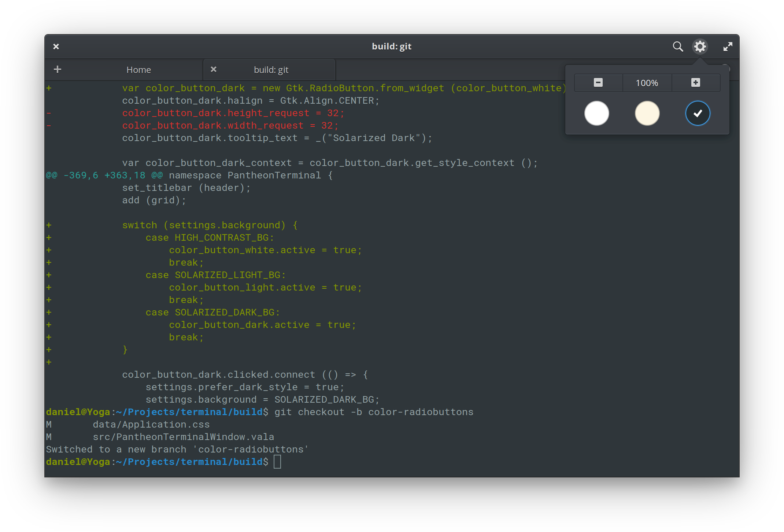The height and width of the screenshot is (532, 784).
Task: Click the build: git window title
Action: [392, 47]
